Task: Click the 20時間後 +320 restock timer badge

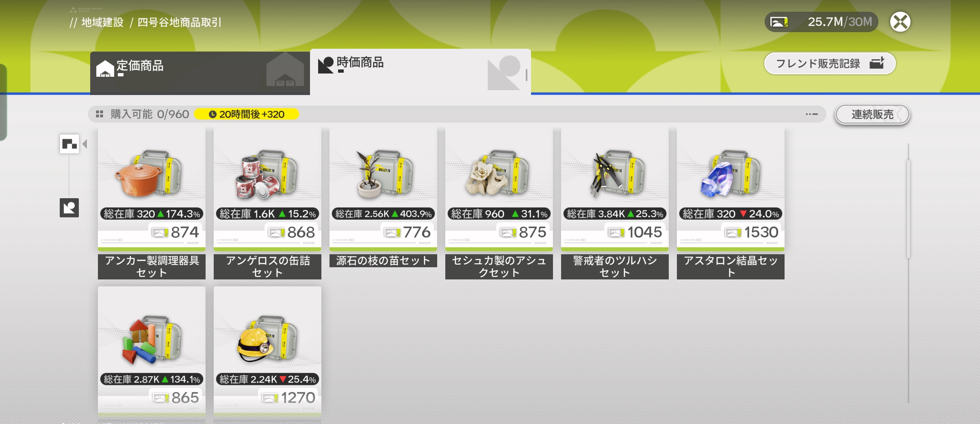Action: pos(247,115)
